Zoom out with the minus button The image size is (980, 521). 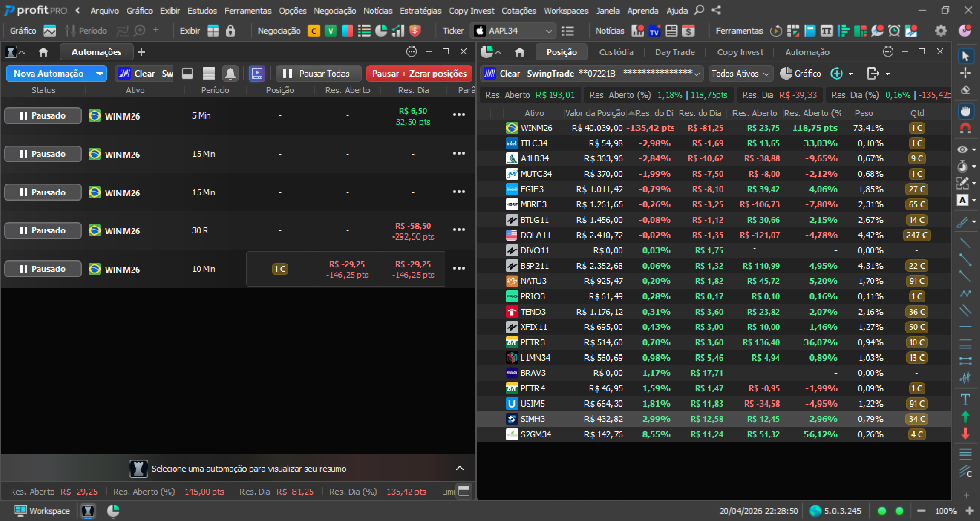tap(921, 511)
